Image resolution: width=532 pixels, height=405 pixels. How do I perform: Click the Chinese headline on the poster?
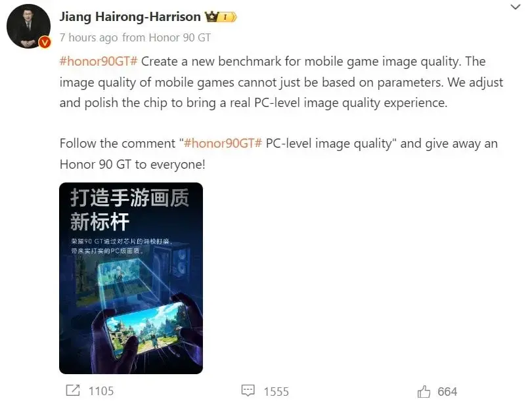pos(129,209)
